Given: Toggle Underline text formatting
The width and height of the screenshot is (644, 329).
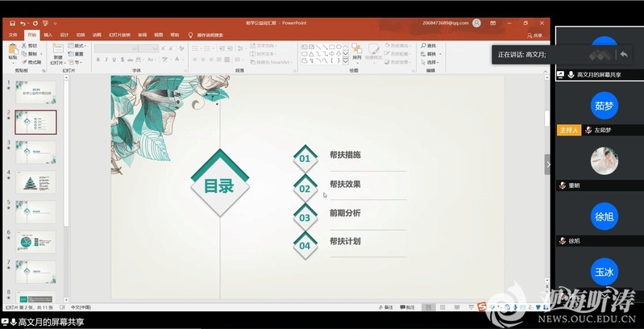Looking at the screenshot, I should click(113, 59).
